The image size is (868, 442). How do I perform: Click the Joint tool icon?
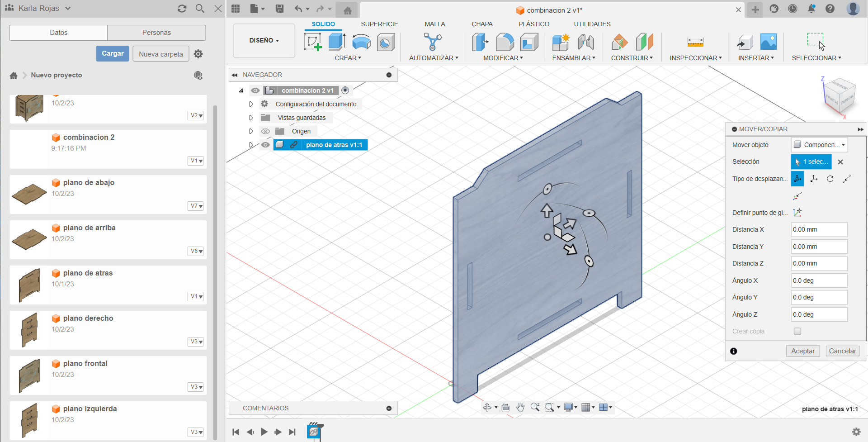586,42
